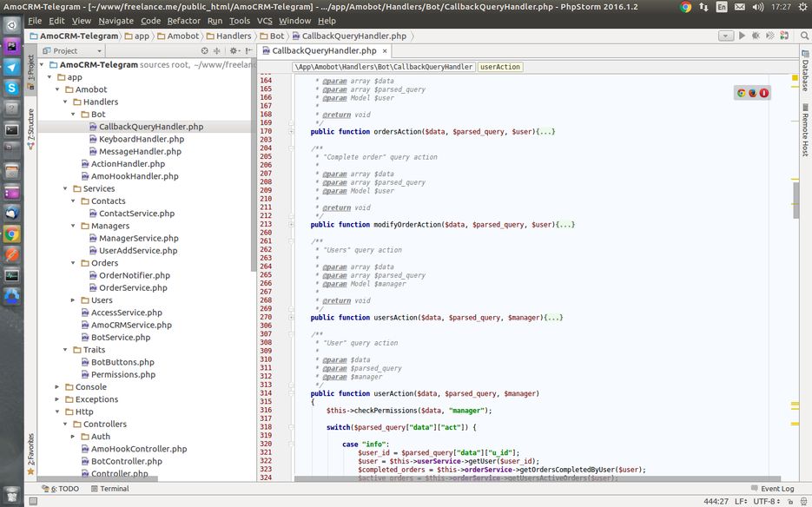Open the Project view dropdown
Viewport: 812px width, 507px height.
(x=72, y=50)
